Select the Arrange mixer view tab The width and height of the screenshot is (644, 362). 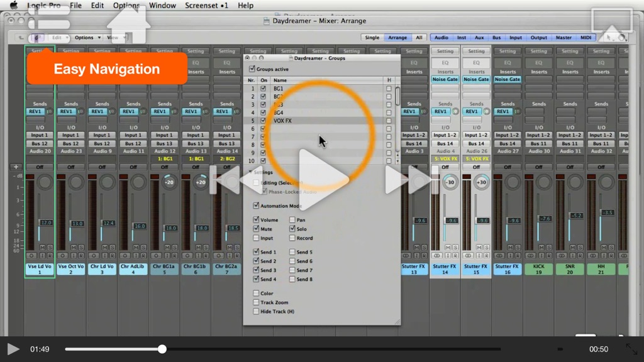(397, 37)
